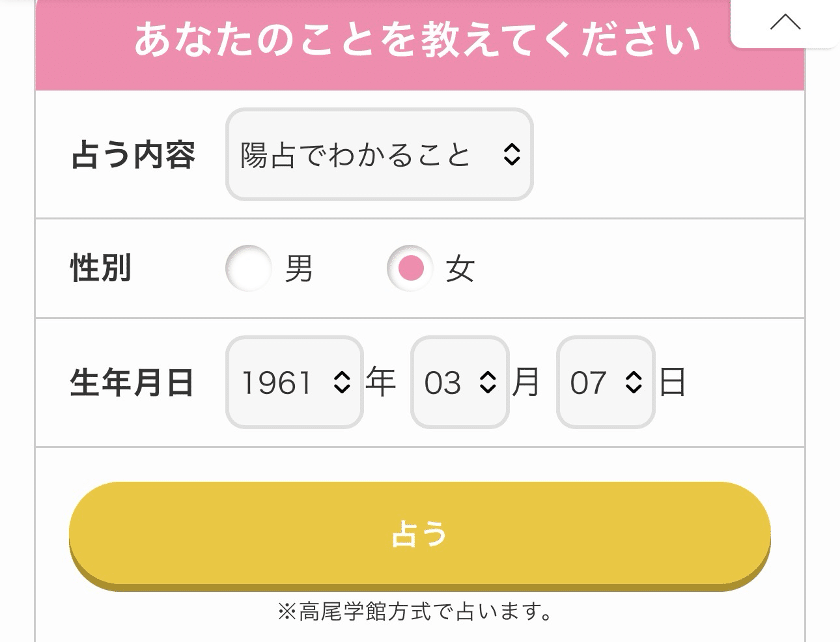Submit the form via 占う

pos(419,534)
